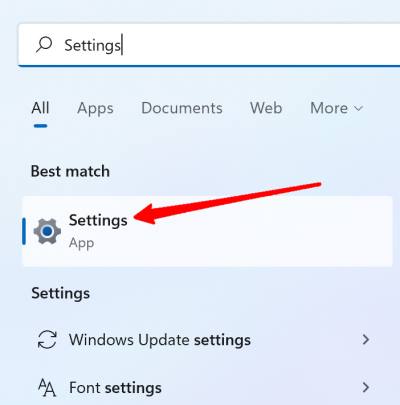Open the Settings App best match

[x=207, y=231]
